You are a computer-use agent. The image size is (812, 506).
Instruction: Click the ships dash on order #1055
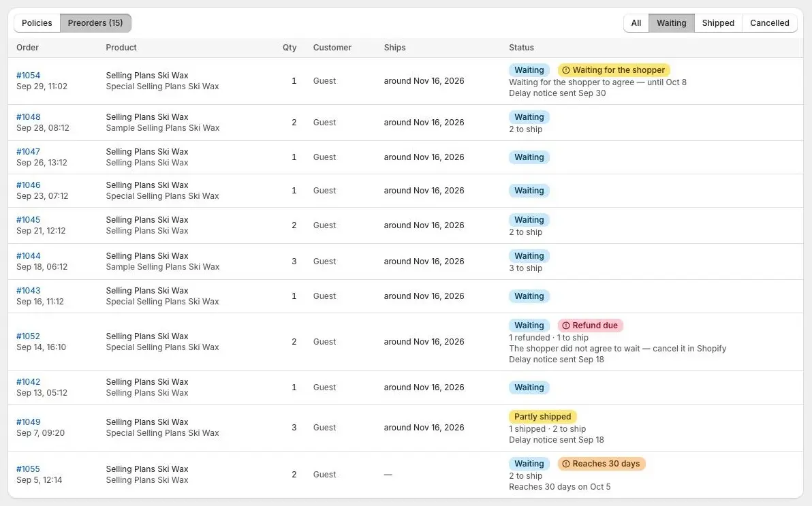point(388,475)
